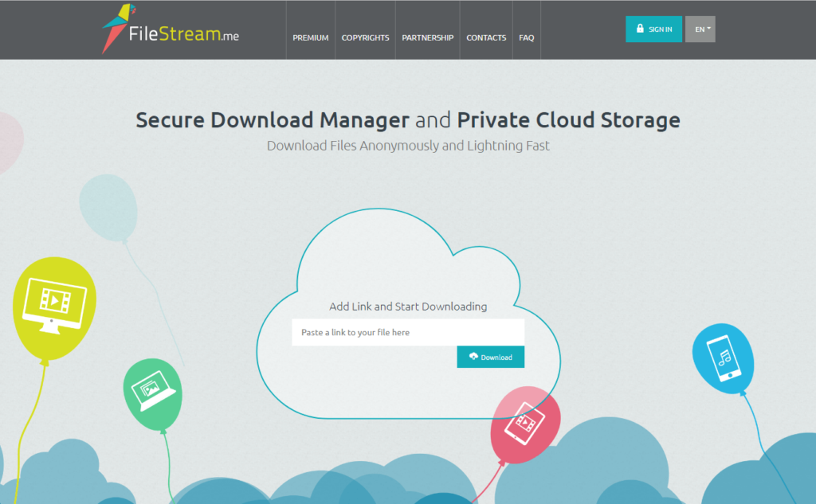
Task: Click the FileStream.me parrot logo
Action: 119,29
